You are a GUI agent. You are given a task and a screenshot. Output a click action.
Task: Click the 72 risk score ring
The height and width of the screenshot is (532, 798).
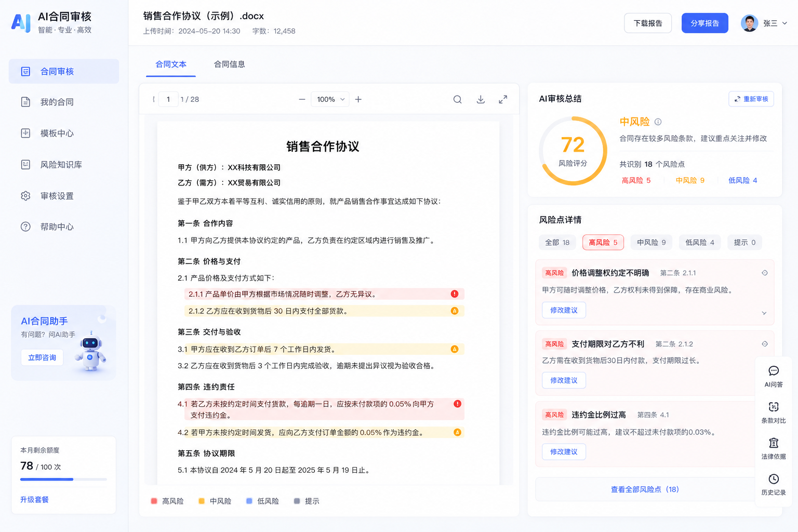573,151
